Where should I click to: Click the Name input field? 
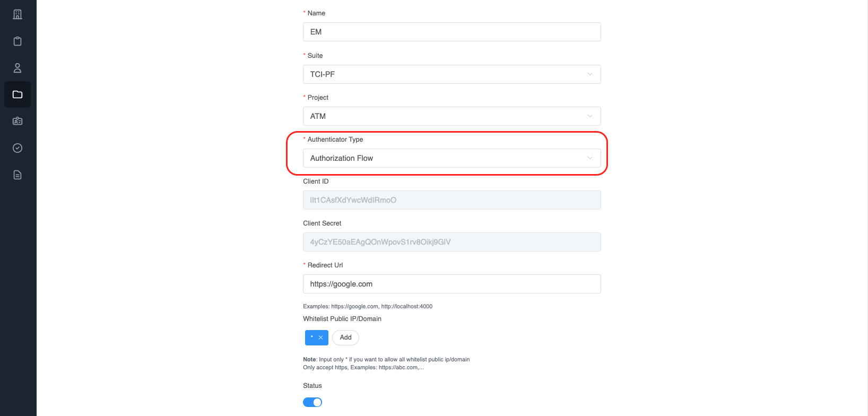(452, 32)
